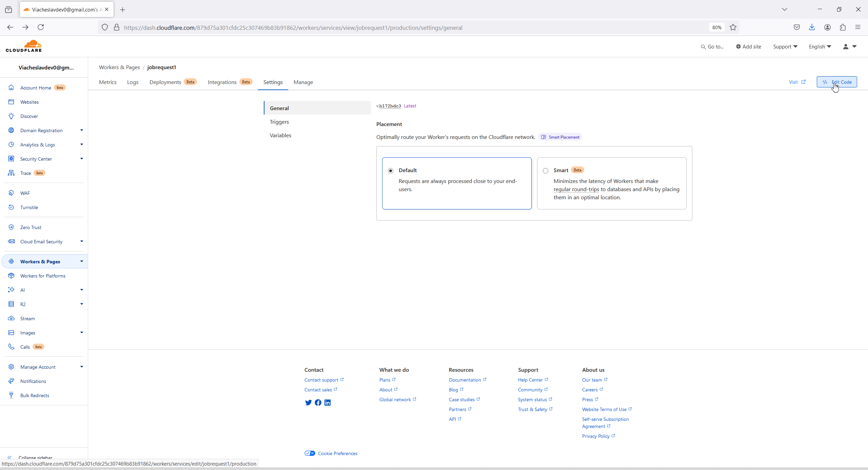Viewport: 868px width, 470px height.
Task: Open Twitter icon in footer
Action: [308, 403]
